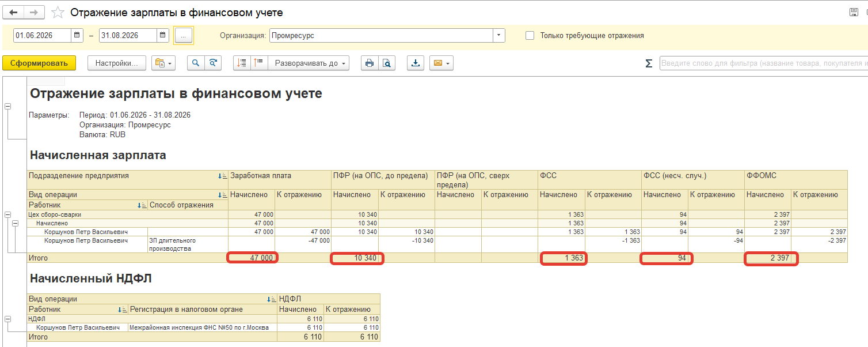Click the printer icon to print report

(370, 63)
